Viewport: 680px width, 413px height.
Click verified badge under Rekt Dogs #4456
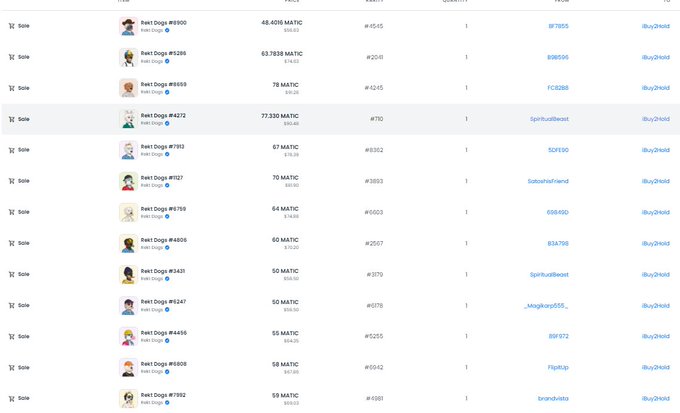click(x=167, y=341)
